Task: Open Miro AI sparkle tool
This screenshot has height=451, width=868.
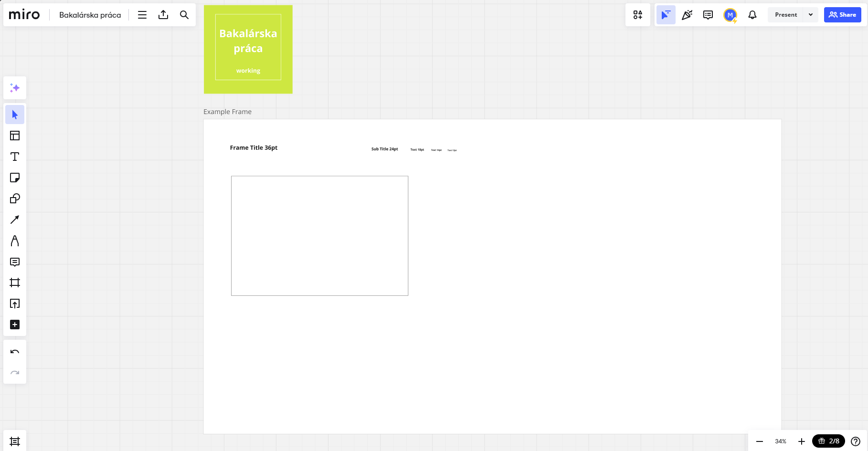Action: pyautogui.click(x=15, y=88)
